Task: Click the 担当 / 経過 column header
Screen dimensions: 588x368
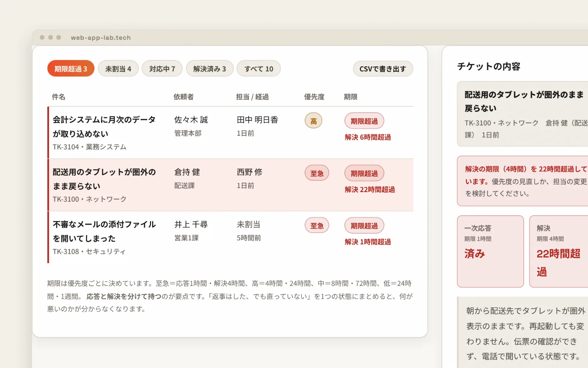Action: point(252,97)
